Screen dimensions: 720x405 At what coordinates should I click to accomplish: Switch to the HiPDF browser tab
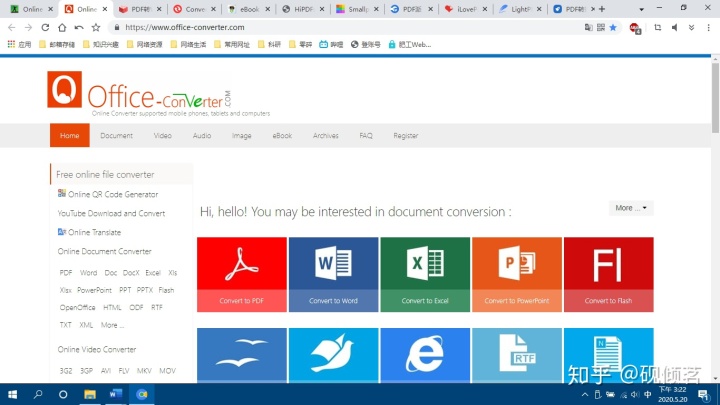(x=303, y=9)
